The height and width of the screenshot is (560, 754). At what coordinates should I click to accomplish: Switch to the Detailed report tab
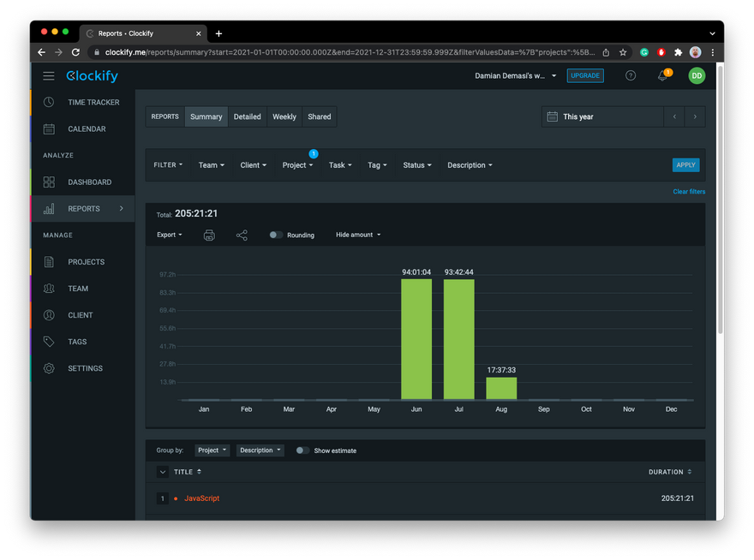(247, 117)
